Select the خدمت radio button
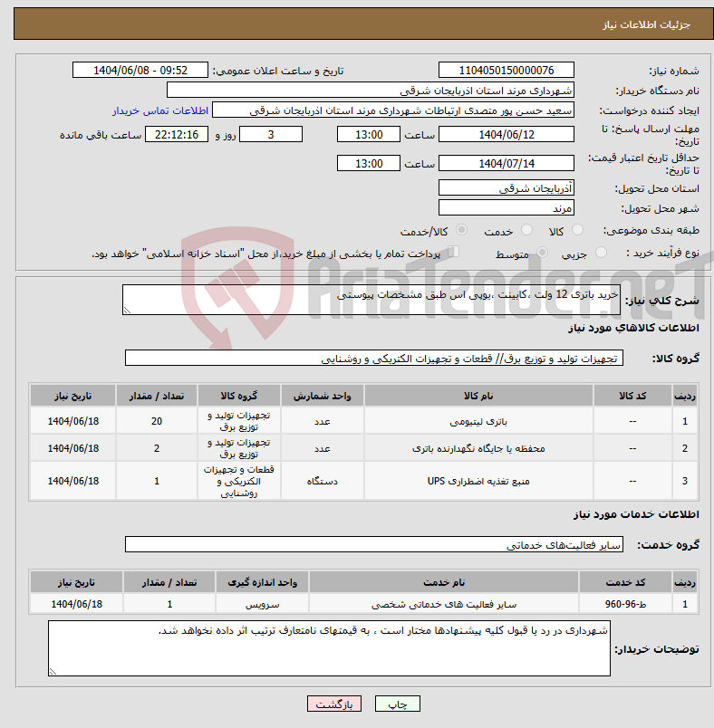The height and width of the screenshot is (728, 714). pos(526,230)
